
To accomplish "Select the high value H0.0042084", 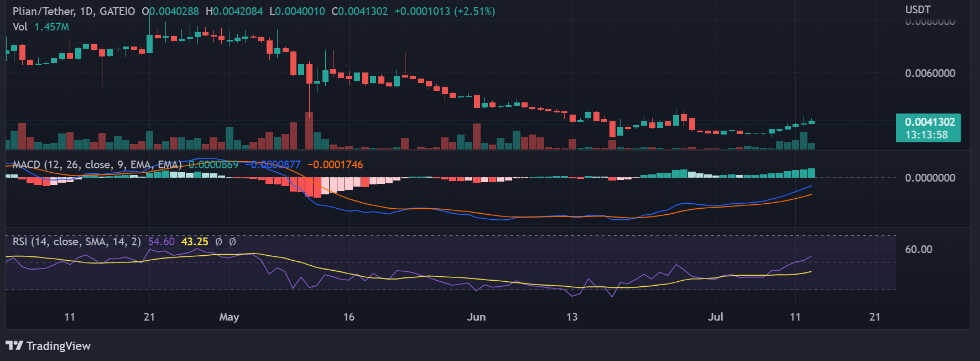I will point(234,11).
